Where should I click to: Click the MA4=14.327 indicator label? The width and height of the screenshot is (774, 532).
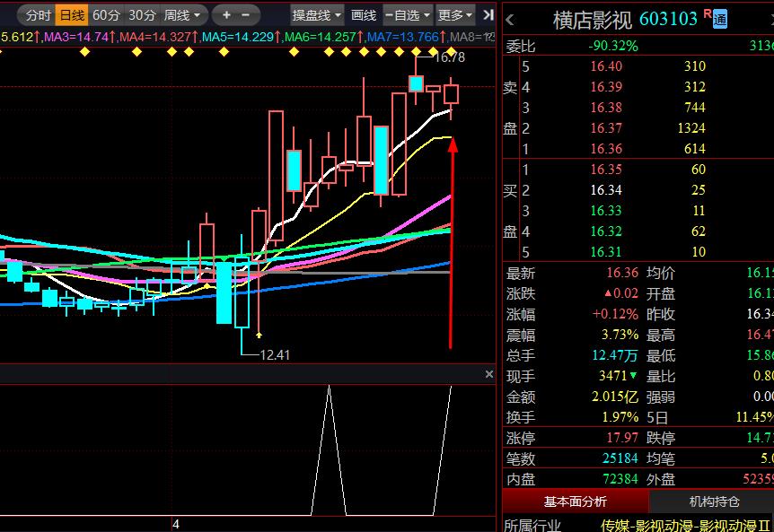[158, 37]
